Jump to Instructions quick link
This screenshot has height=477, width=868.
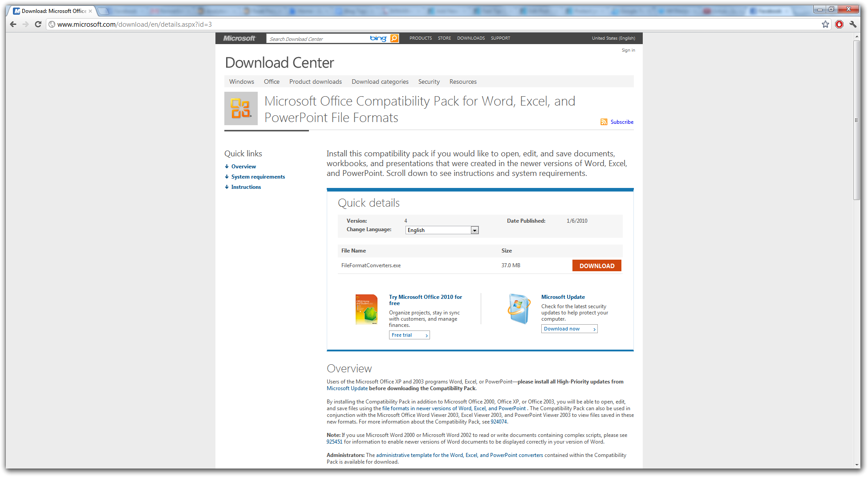tap(246, 187)
